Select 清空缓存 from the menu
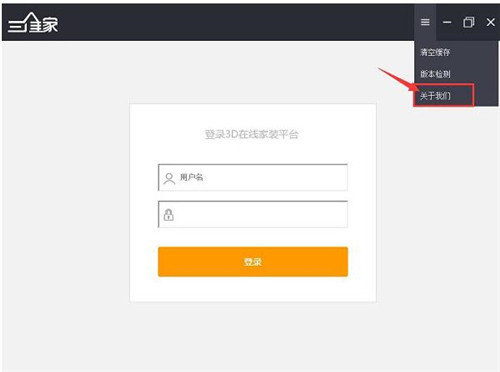 435,52
